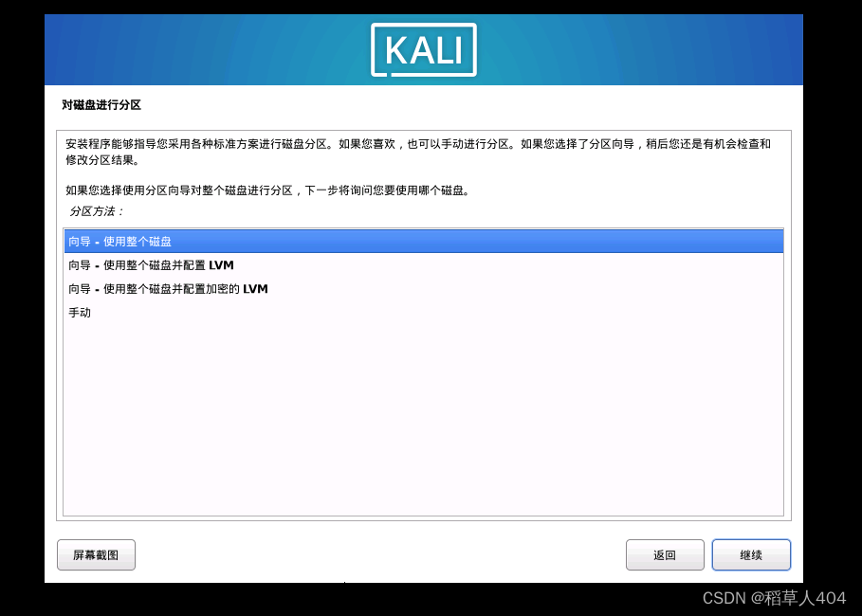Click the 对磁盘进行分区 heading
This screenshot has width=862, height=616.
tap(101, 105)
